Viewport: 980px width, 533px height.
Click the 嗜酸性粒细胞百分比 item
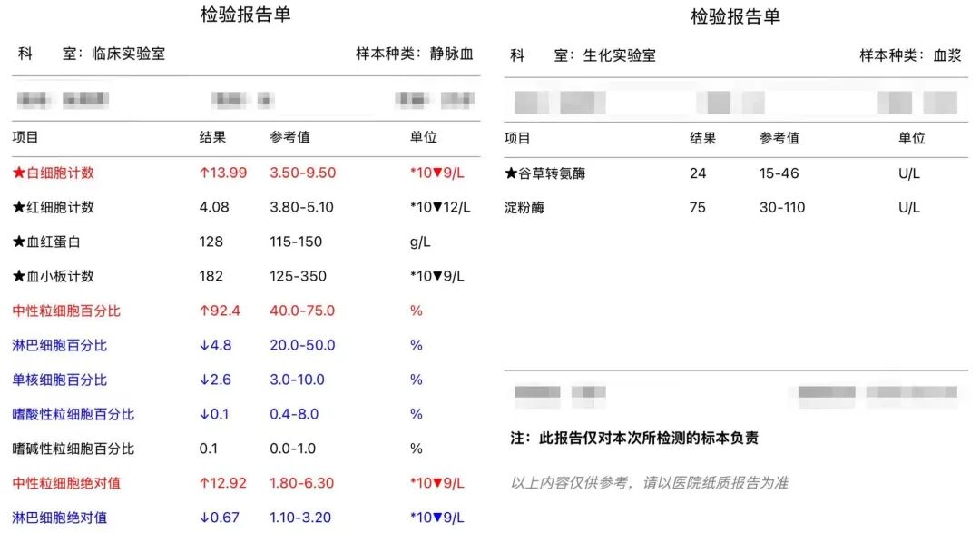point(73,414)
